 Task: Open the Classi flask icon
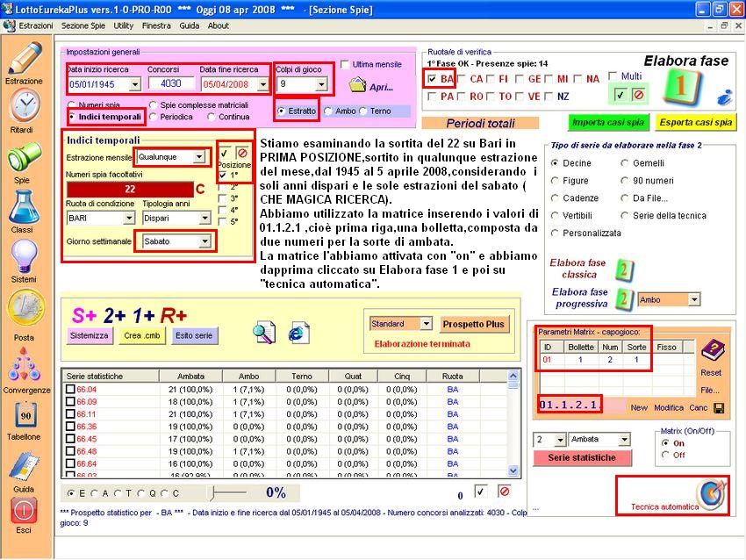[x=24, y=206]
